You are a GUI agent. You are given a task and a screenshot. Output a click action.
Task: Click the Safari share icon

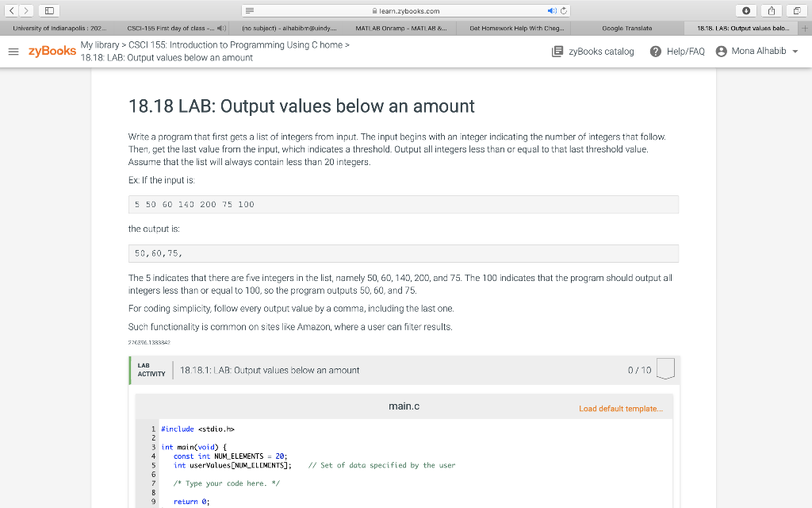(x=770, y=10)
